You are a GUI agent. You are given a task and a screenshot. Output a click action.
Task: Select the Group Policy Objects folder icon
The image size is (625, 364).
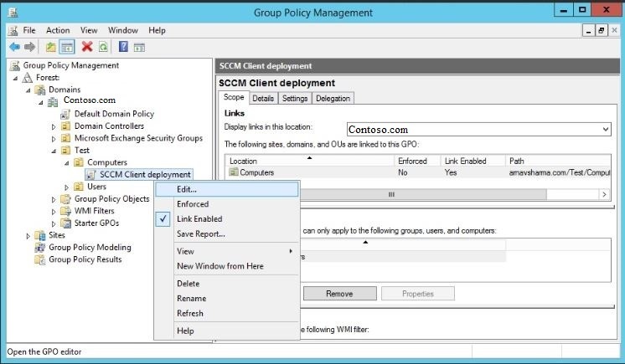[65, 198]
